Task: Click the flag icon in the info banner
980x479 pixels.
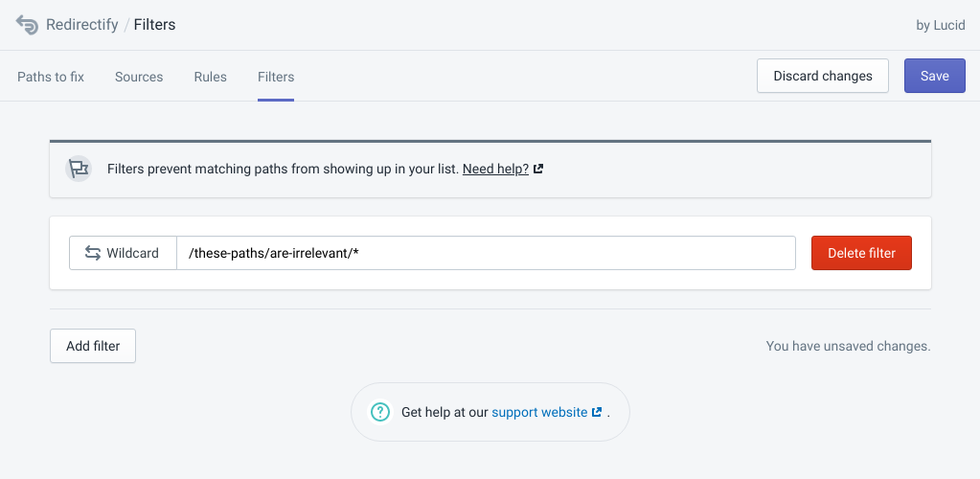Action: click(79, 169)
